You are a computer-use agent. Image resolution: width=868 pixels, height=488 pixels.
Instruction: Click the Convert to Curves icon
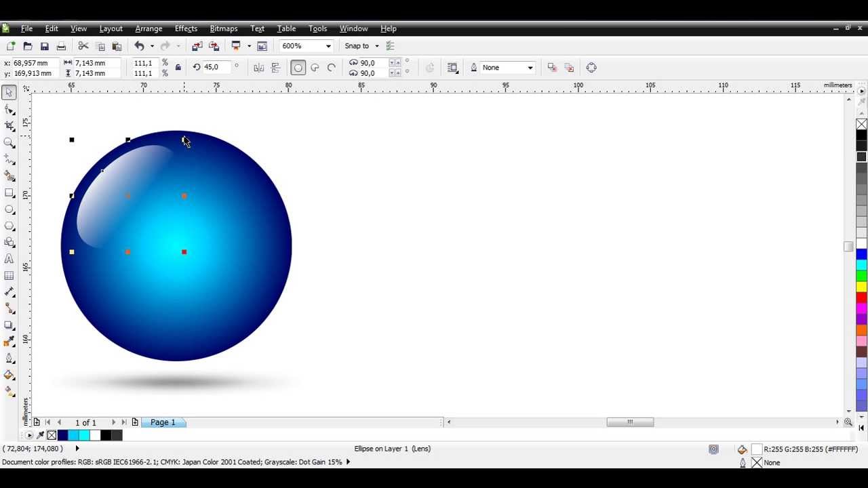coord(591,68)
